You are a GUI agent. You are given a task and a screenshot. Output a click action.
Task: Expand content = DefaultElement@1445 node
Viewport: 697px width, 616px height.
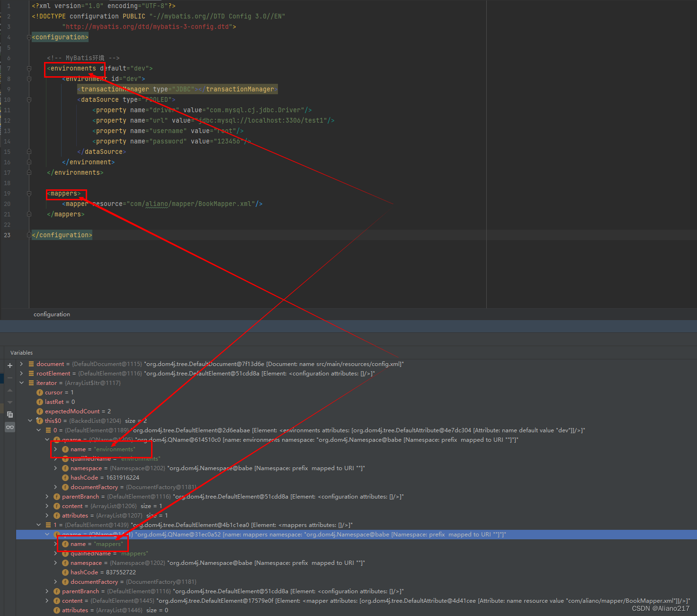pos(47,601)
